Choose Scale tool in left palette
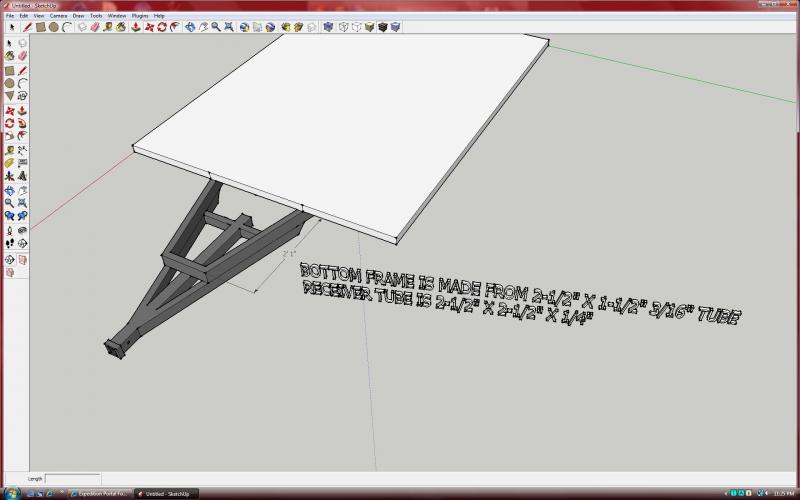Viewport: 800px width, 500px height. [9, 136]
